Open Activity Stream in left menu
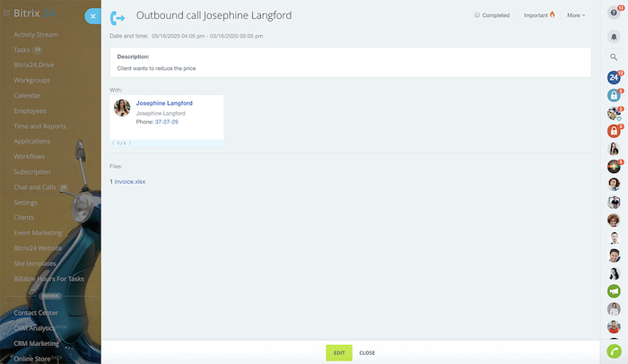The height and width of the screenshot is (364, 628). 37,34
